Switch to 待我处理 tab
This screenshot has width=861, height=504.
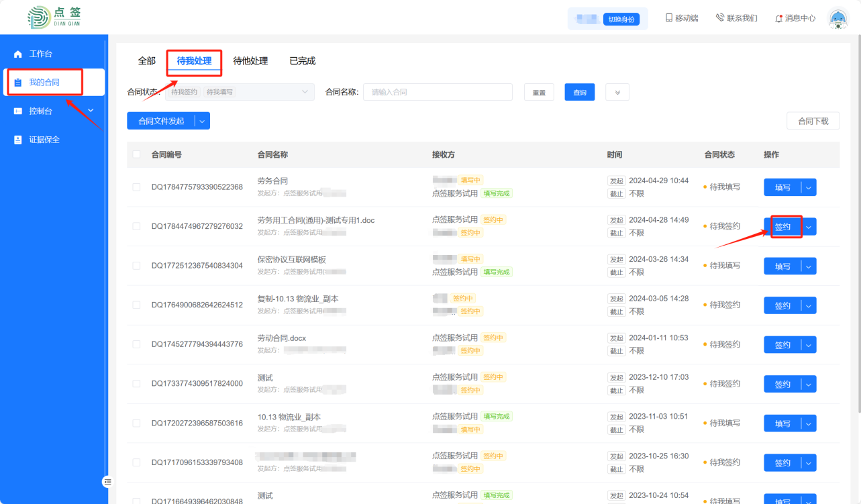click(194, 61)
